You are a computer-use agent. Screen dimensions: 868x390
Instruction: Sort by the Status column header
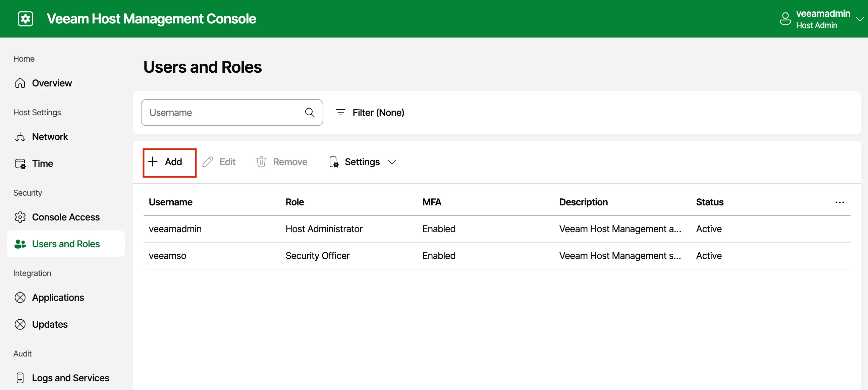coord(710,202)
